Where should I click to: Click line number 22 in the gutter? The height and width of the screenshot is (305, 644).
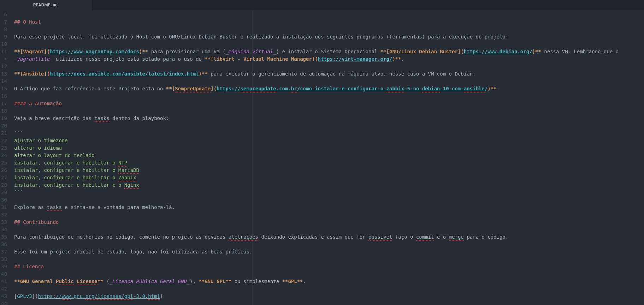[4, 140]
